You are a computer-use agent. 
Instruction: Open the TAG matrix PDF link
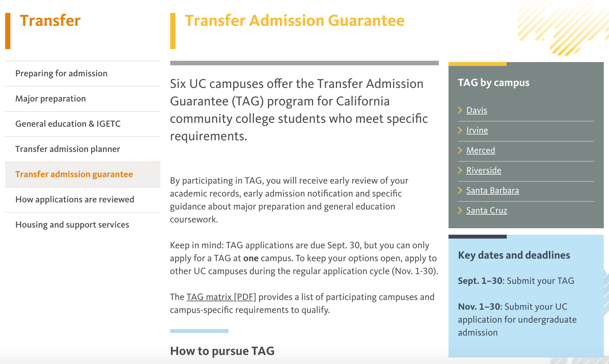pyautogui.click(x=221, y=297)
